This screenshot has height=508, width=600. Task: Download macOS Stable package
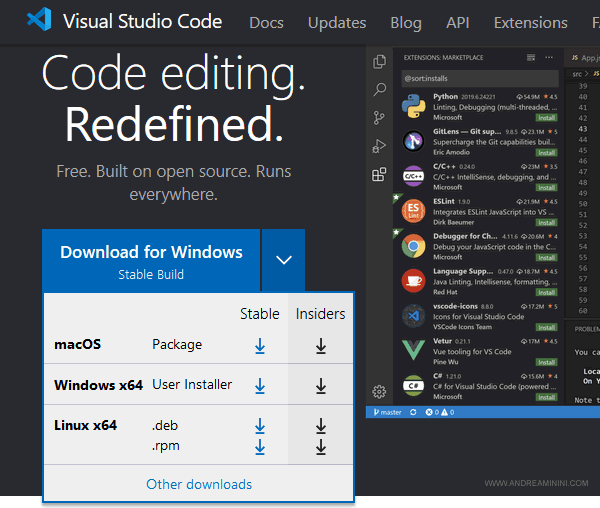tap(260, 346)
